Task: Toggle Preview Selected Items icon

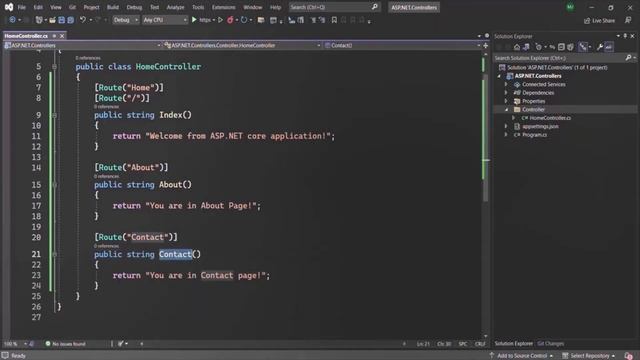Action: 609,47
